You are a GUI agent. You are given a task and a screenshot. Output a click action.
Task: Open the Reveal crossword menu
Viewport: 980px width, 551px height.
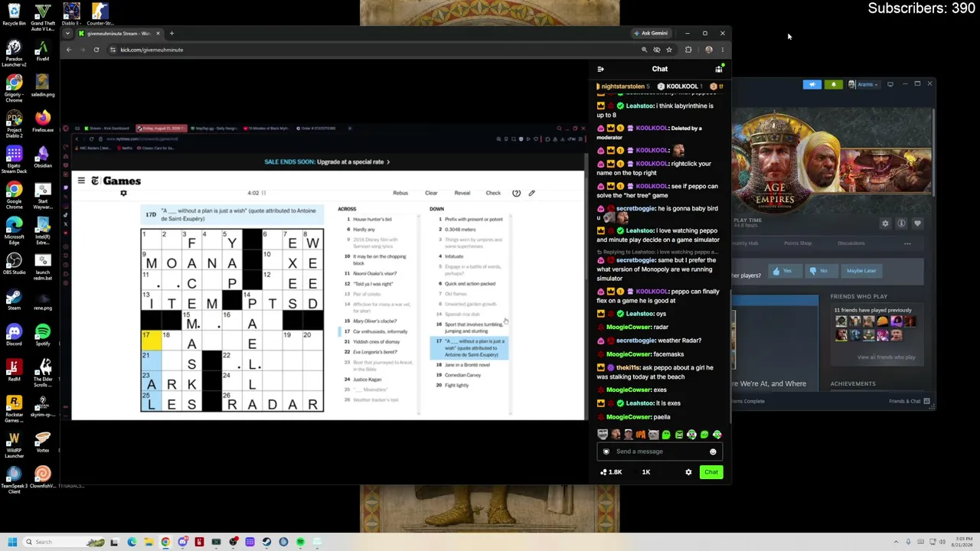[462, 193]
